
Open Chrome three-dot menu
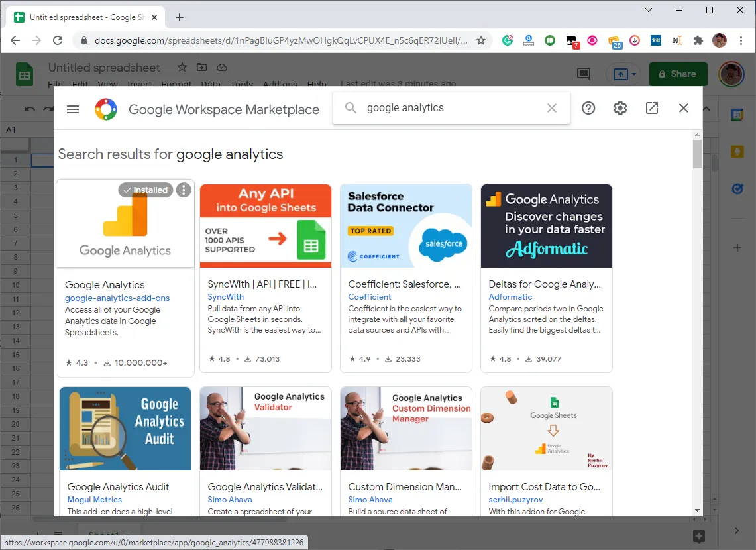741,40
